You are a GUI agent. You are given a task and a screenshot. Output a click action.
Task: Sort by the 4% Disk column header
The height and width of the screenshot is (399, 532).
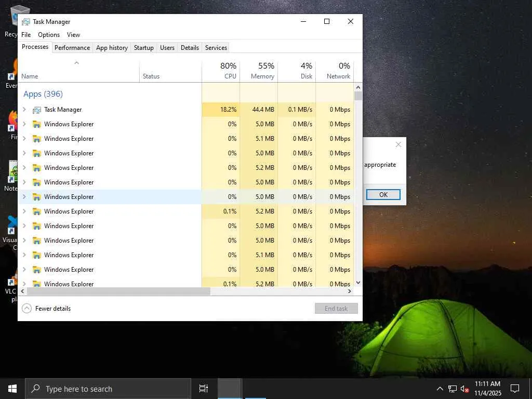(x=297, y=71)
